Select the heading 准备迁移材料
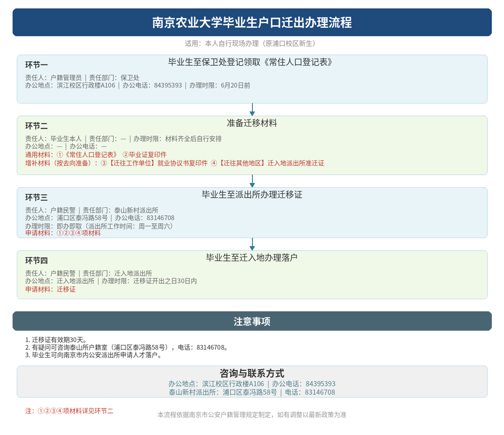This screenshot has width=504, height=435. click(252, 123)
